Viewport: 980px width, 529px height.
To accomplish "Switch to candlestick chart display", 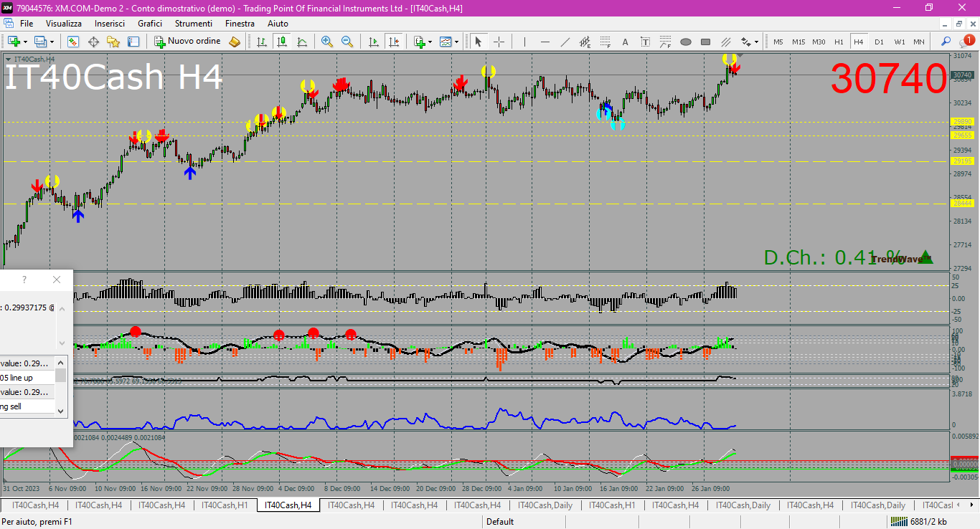I will 282,42.
